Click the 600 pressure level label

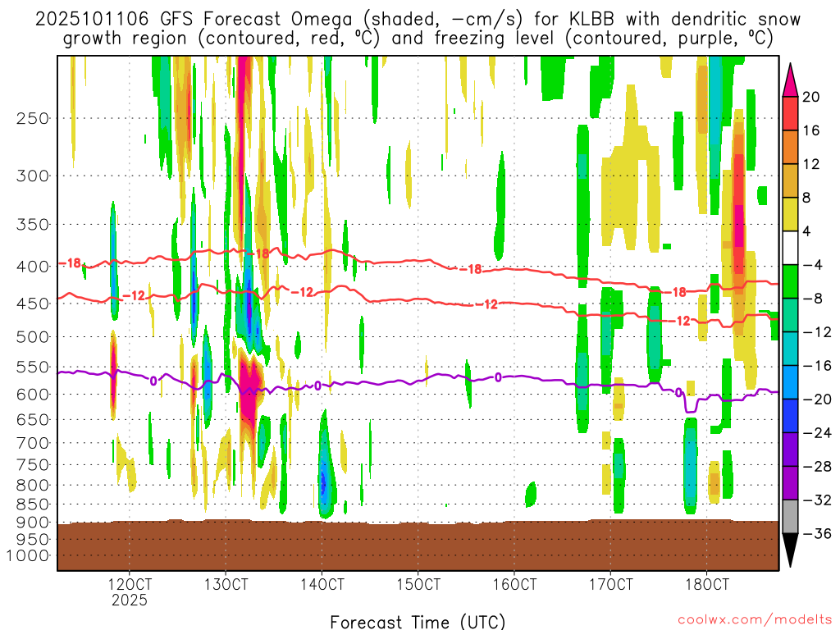click(33, 395)
